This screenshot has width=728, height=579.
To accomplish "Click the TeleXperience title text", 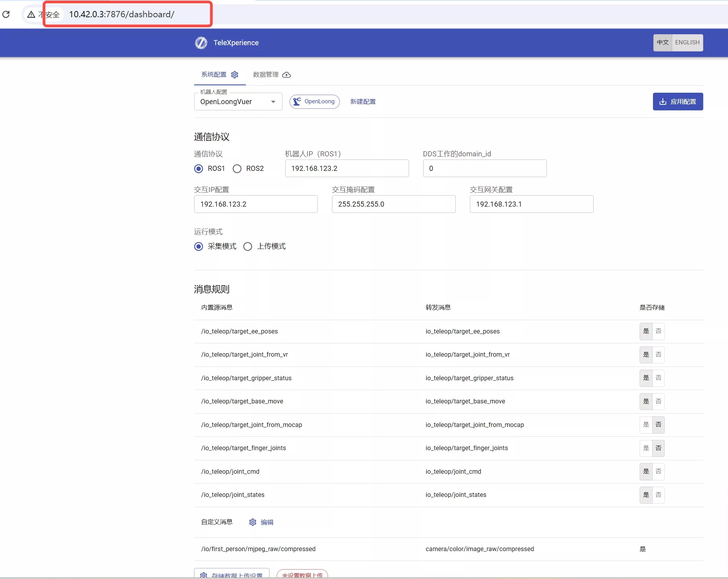I will click(x=236, y=43).
